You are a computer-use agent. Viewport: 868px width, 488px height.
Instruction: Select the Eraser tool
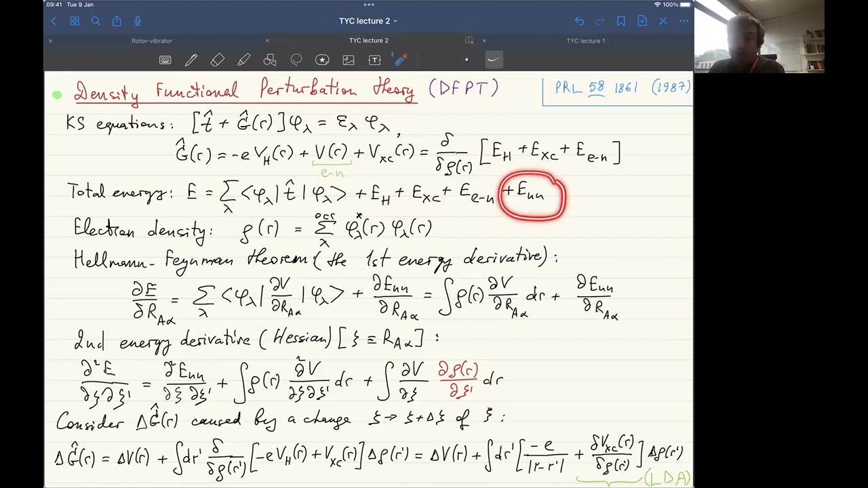(x=217, y=60)
